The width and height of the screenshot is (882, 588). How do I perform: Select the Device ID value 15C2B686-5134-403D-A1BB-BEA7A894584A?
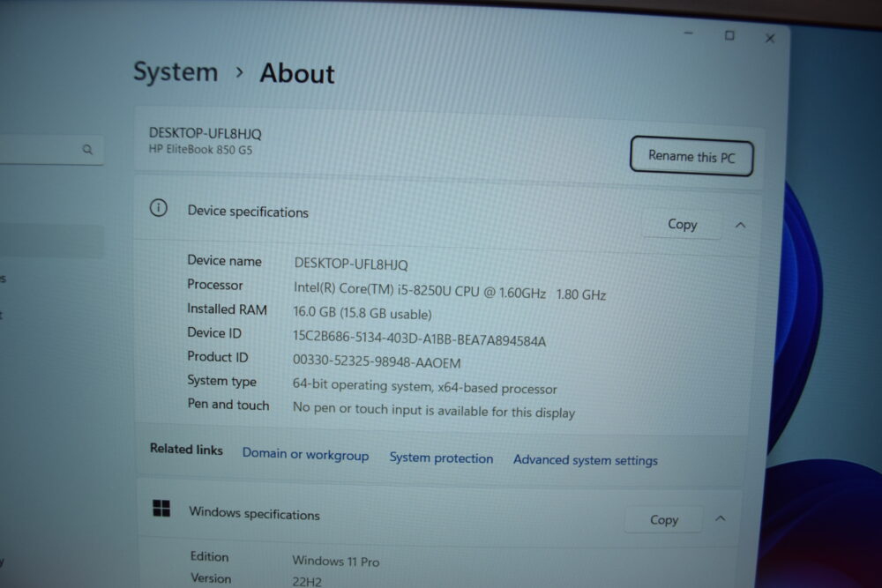419,339
